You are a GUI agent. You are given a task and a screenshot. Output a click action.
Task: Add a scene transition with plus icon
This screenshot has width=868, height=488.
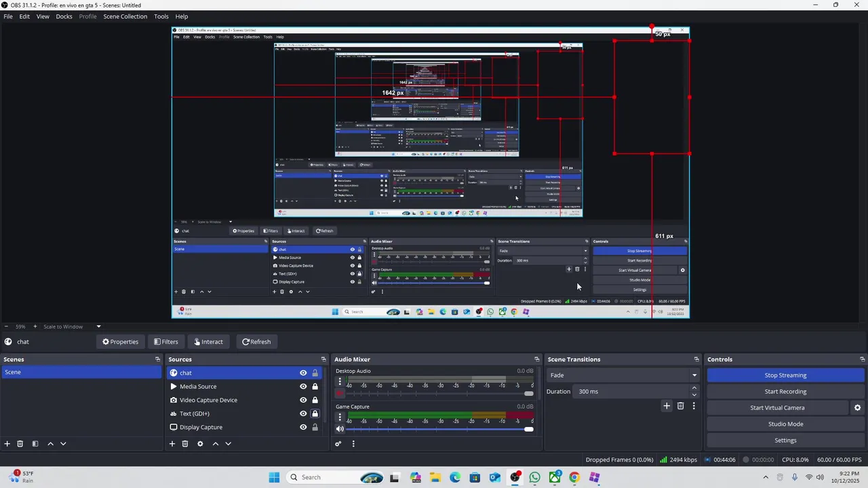click(x=667, y=406)
